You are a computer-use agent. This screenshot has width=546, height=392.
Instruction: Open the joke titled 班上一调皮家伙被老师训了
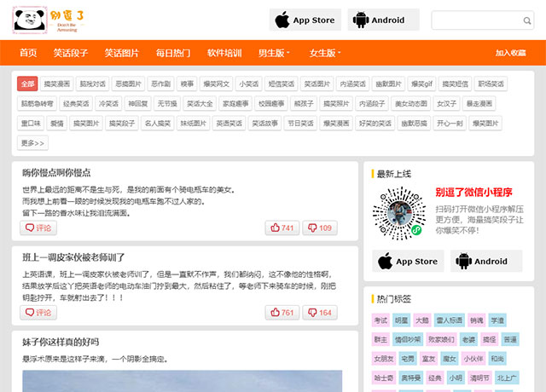pos(74,257)
